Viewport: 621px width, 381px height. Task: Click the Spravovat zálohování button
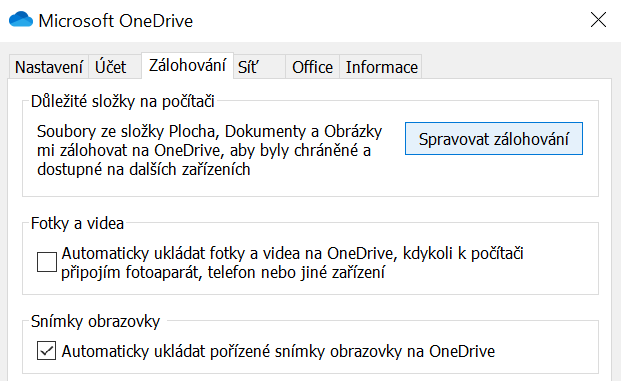pos(493,139)
